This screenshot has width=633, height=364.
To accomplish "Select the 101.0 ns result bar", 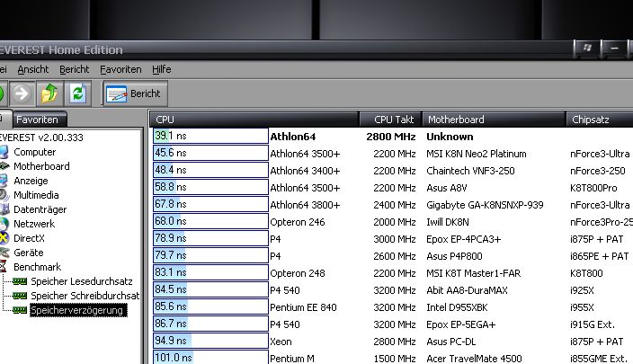I will click(210, 358).
